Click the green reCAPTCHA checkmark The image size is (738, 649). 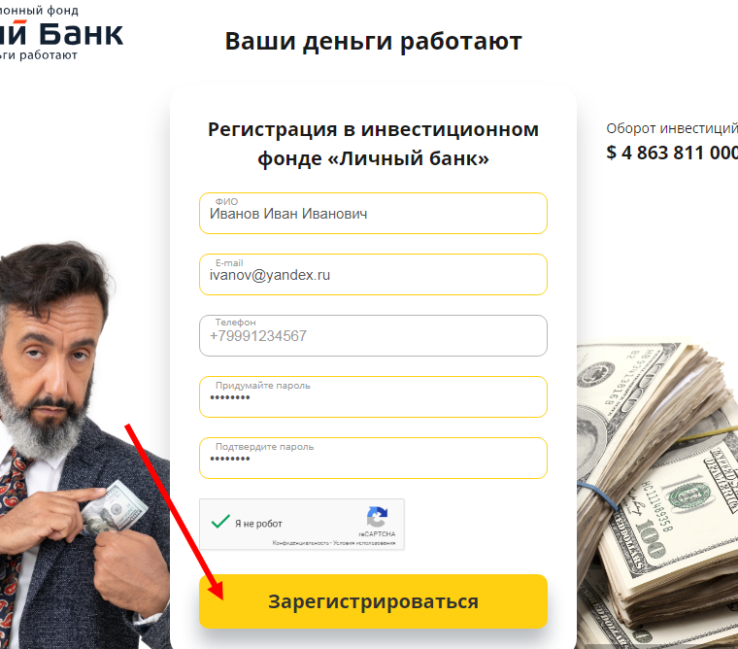pyautogui.click(x=220, y=521)
